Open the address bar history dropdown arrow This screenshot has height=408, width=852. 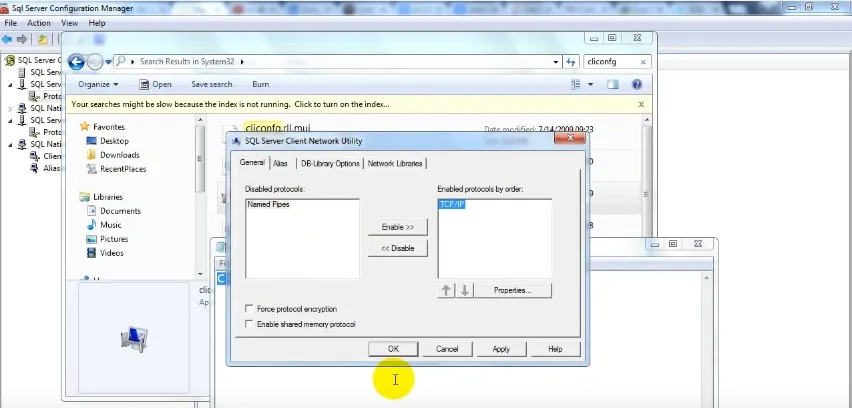coord(555,62)
